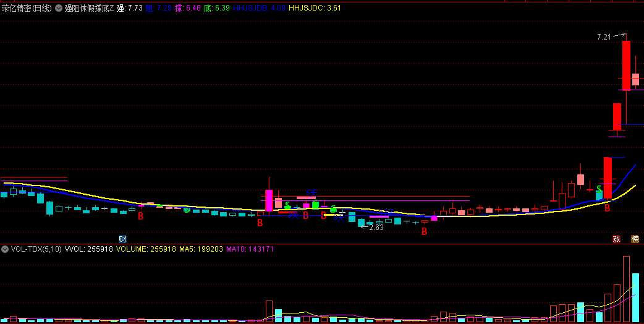This screenshot has width=644, height=324.
Task: Click the stock name 荣亿精密(日线)
Action: point(27,8)
